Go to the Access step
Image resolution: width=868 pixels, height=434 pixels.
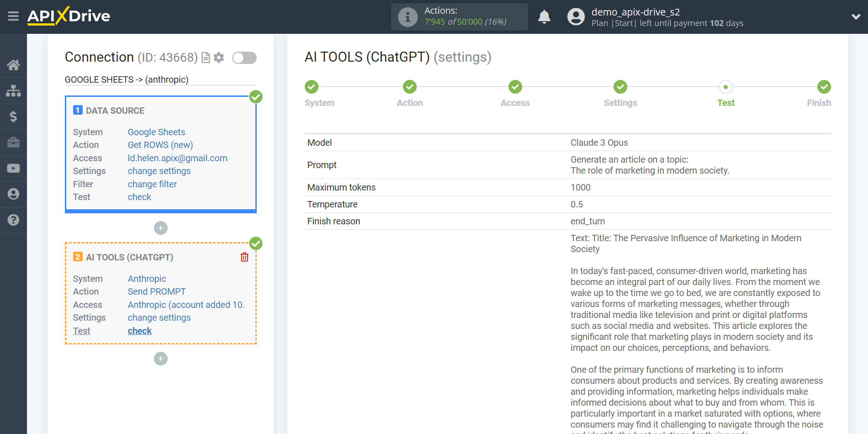pos(515,87)
